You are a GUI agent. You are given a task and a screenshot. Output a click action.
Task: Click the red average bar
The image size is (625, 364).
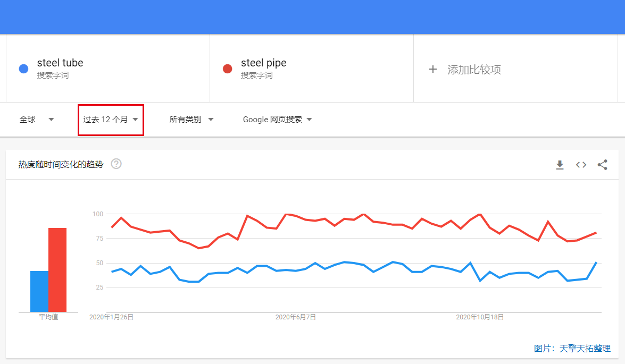click(57, 270)
